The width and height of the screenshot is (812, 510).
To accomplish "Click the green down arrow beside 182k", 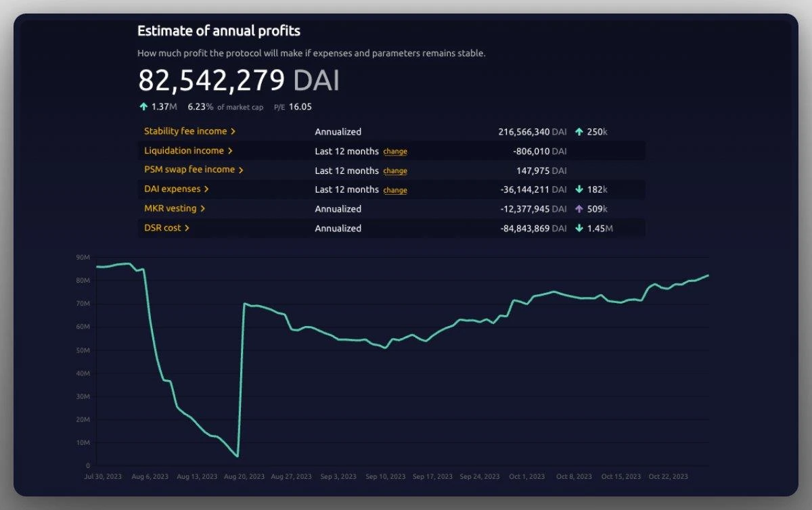I will coord(579,189).
